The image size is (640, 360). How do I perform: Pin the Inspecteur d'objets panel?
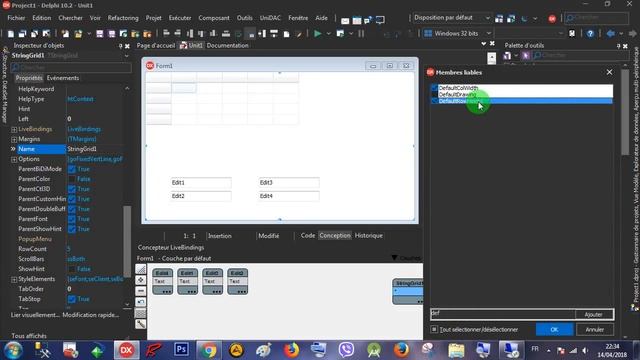[x=120, y=46]
